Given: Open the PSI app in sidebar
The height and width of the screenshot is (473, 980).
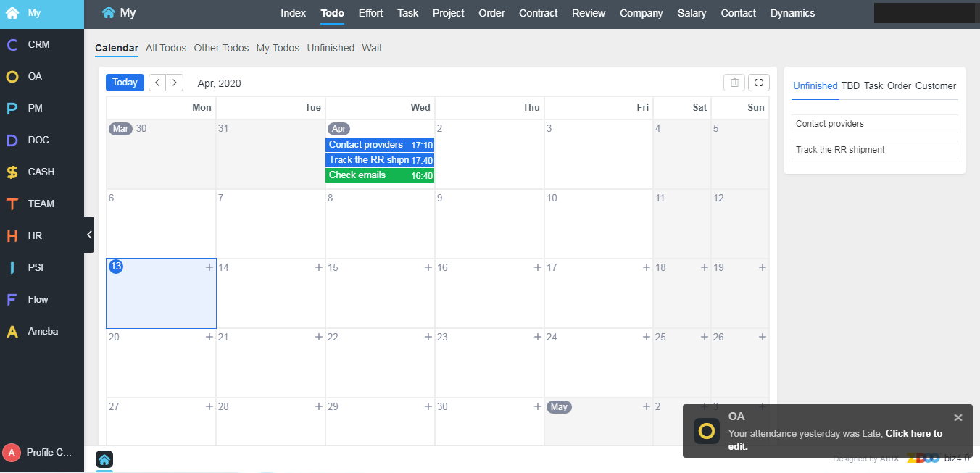Looking at the screenshot, I should click(42, 267).
